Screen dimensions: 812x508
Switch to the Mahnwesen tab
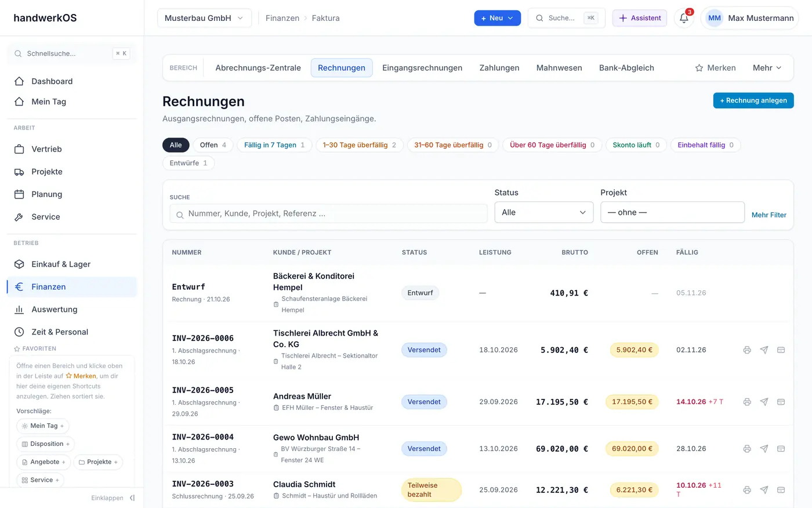tap(559, 68)
